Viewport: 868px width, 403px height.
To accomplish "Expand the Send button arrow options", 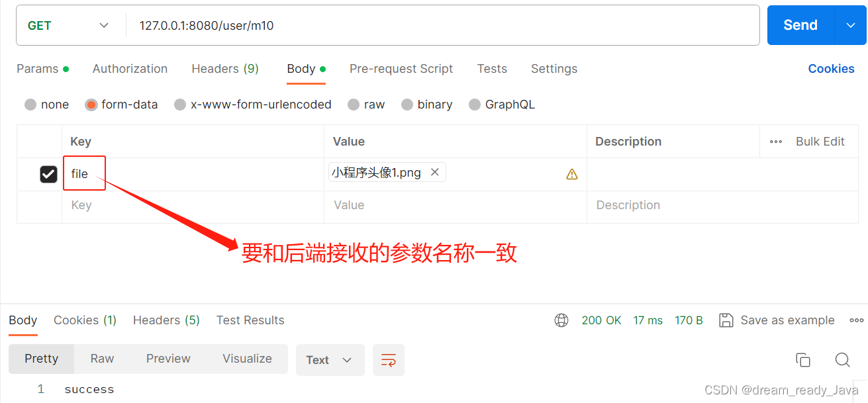I will pyautogui.click(x=851, y=25).
